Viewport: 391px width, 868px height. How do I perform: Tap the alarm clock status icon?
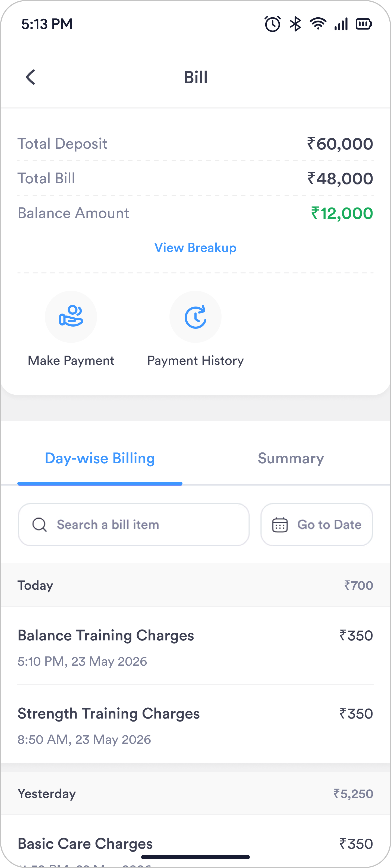click(273, 24)
